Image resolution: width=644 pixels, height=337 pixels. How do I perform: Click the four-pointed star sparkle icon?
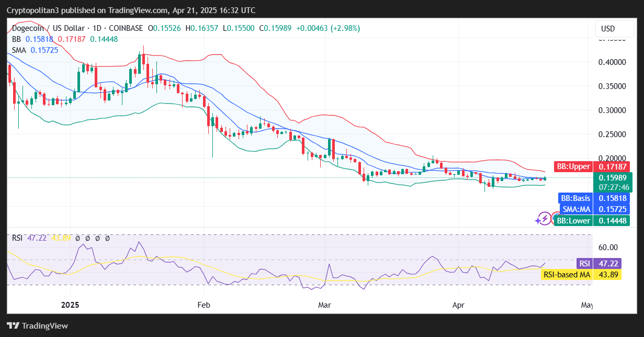538,221
